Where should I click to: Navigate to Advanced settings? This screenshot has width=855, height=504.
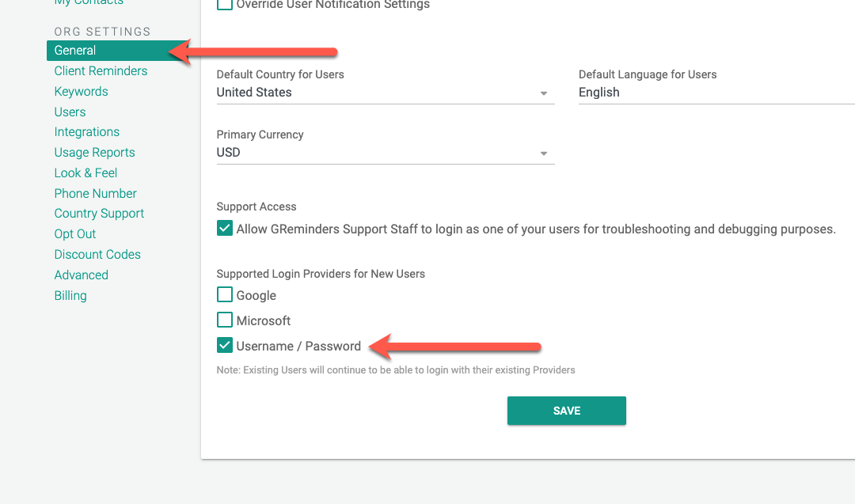(x=81, y=275)
